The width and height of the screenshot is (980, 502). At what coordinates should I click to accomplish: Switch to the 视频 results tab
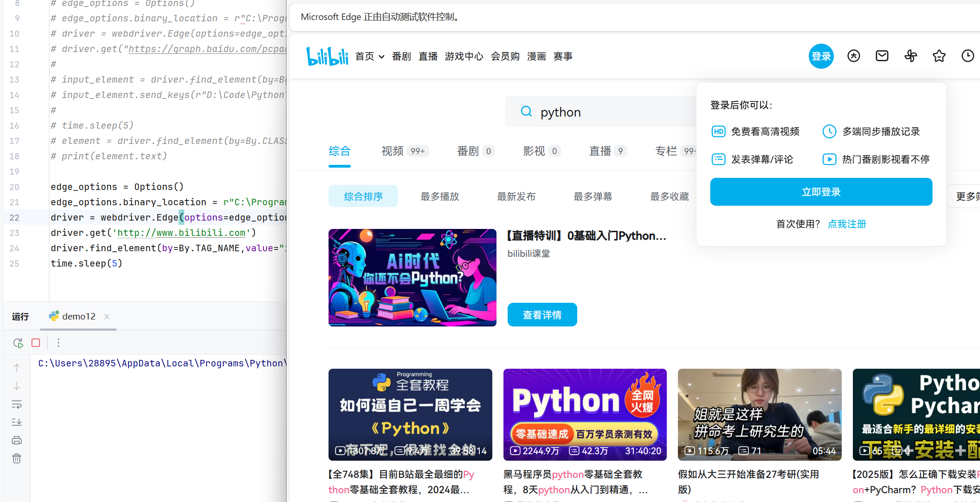click(393, 151)
